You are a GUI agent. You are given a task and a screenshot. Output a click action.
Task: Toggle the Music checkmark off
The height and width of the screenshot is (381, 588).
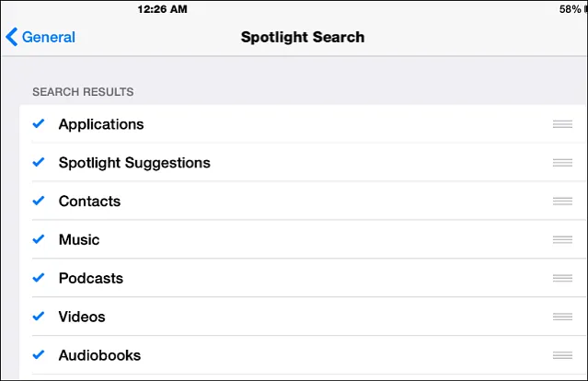pos(38,239)
